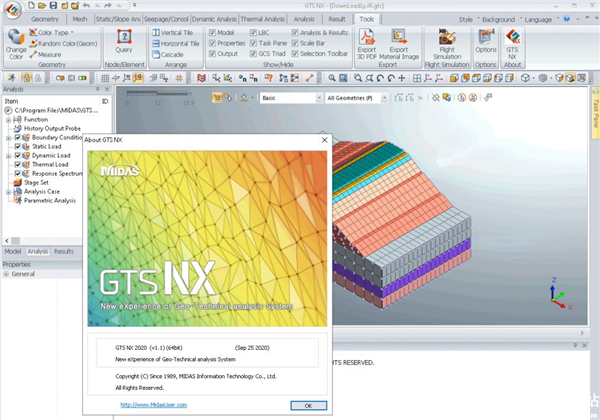Open GTS NX About icon
Screen dimensions: 600x420
point(512,44)
